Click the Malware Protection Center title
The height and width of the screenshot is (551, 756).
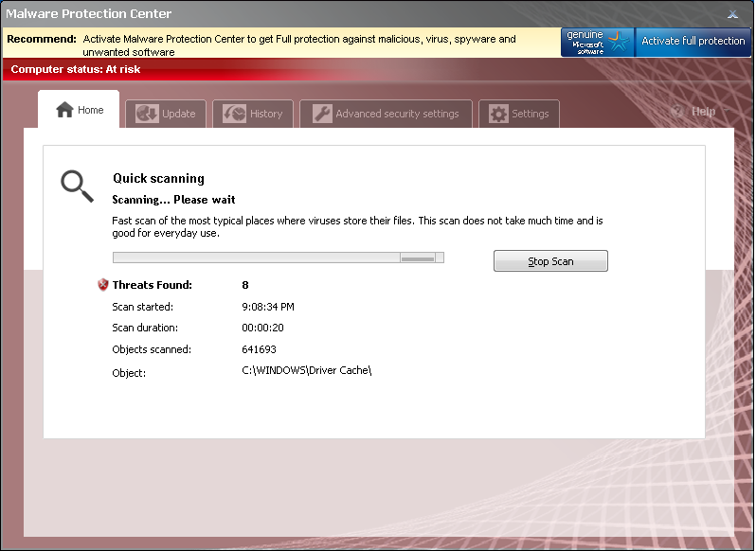[89, 13]
